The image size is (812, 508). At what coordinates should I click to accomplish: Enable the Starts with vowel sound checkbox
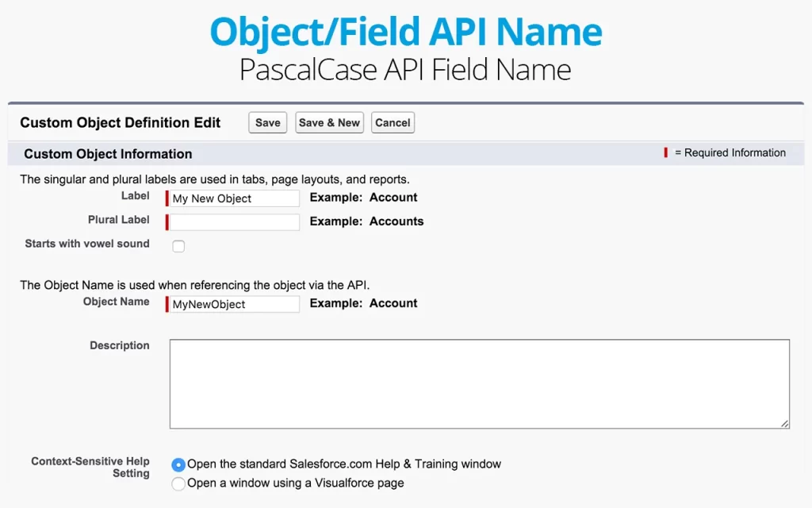click(x=178, y=246)
